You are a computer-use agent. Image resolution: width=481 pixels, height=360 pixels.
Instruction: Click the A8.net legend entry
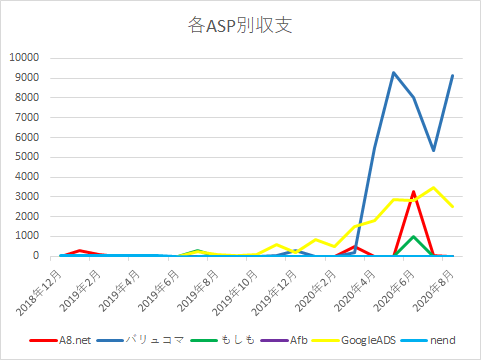[x=60, y=340]
